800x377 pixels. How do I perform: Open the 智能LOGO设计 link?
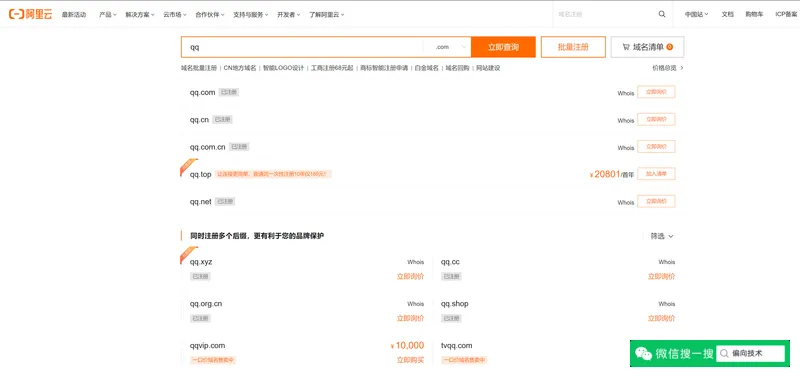[x=283, y=68]
